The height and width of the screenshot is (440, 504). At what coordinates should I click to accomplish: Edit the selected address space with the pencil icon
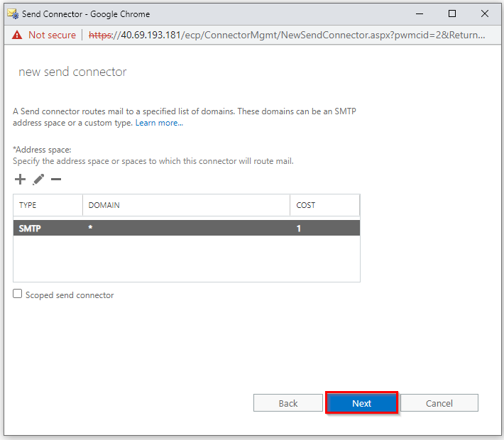point(38,180)
